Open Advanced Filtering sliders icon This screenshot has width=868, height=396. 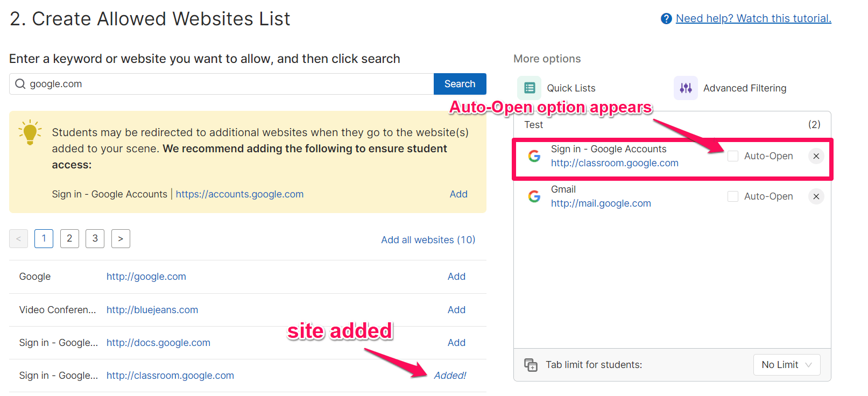[x=686, y=88]
